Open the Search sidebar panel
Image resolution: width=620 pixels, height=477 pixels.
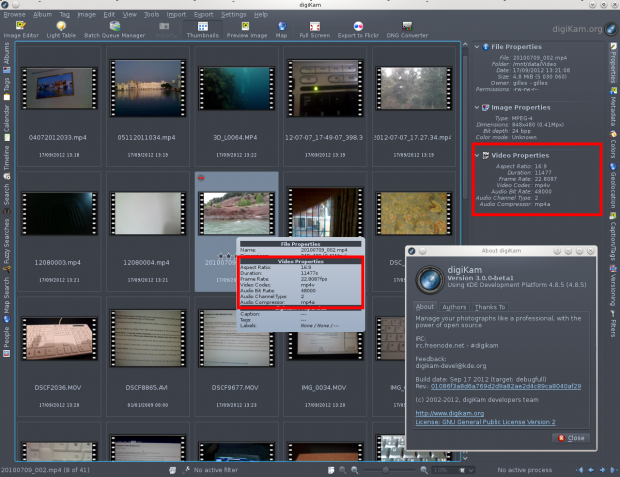click(7, 199)
